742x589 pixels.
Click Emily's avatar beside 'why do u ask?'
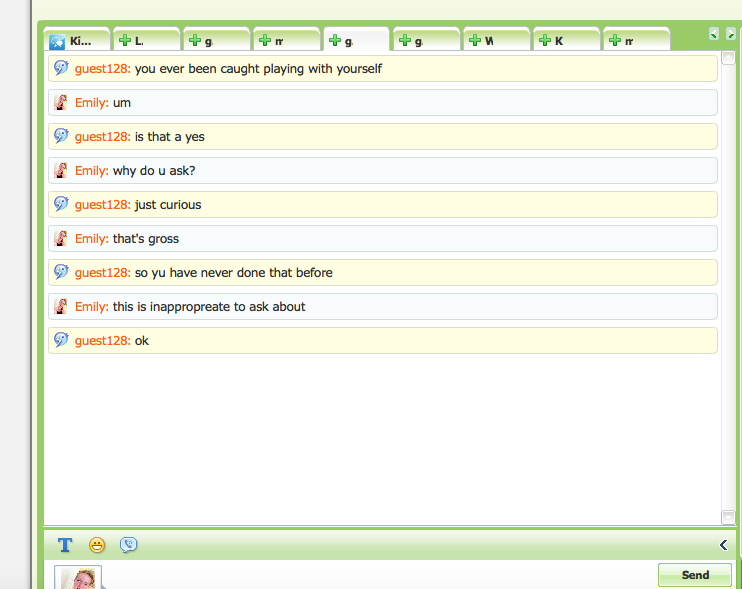pyautogui.click(x=61, y=170)
